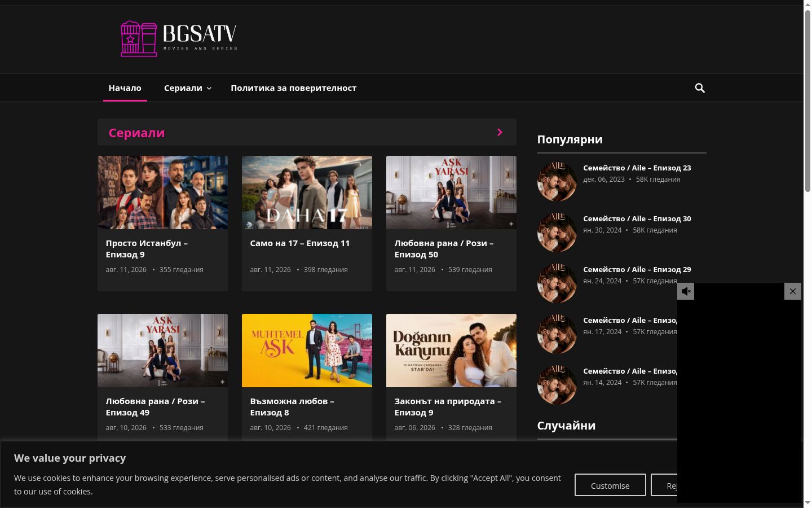812x508 pixels.
Task: Close the floating video player
Action: 793,291
